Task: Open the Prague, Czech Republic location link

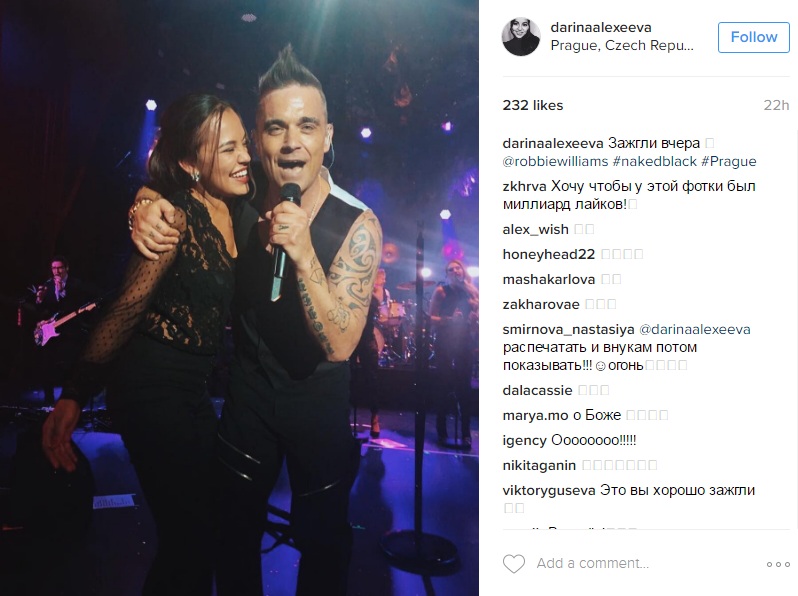Action: 622,45
